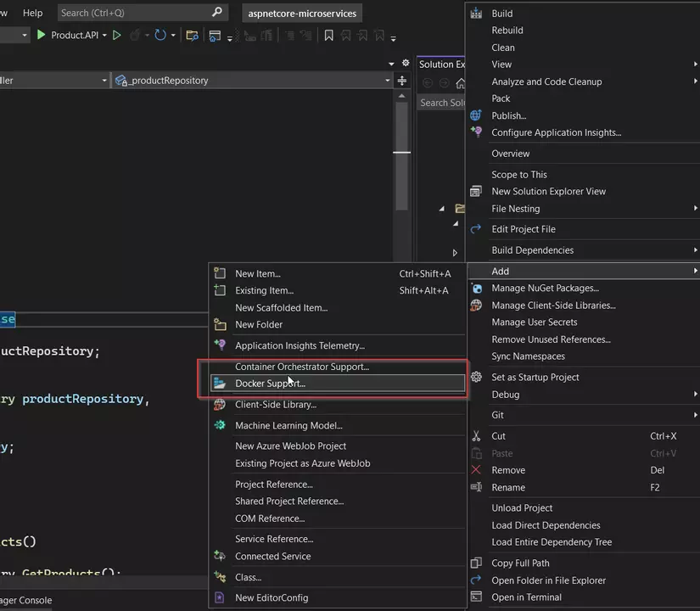This screenshot has width=700, height=611.
Task: Start without debugging using the hollow play icon
Action: click(x=116, y=35)
